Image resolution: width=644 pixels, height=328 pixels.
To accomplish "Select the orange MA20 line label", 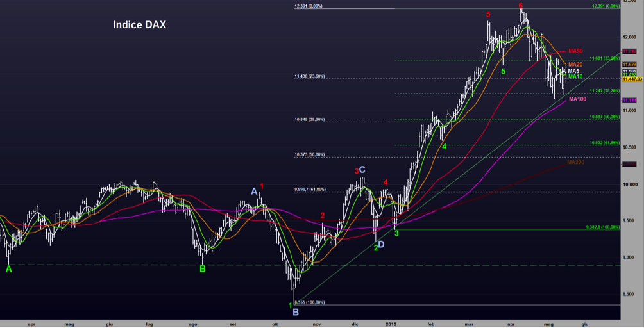I will (575, 65).
